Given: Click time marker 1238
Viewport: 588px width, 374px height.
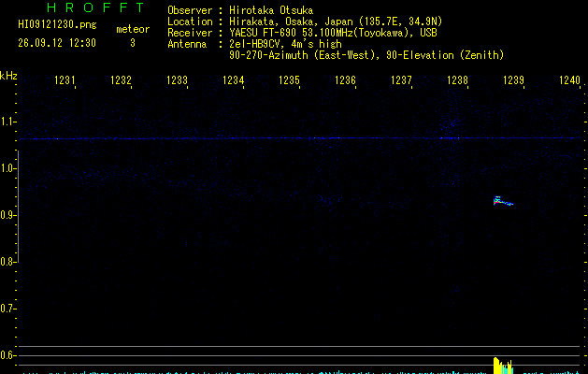Looking at the screenshot, I should point(458,80).
